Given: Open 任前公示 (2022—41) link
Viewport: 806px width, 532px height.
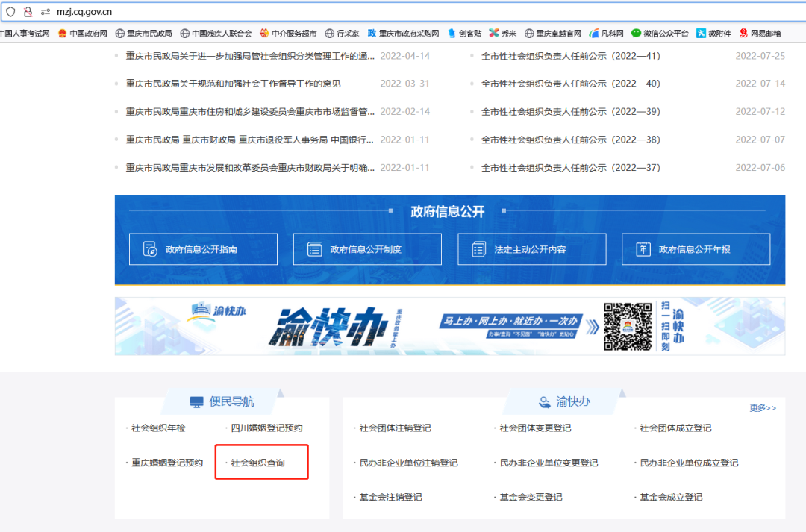Looking at the screenshot, I should click(571, 56).
